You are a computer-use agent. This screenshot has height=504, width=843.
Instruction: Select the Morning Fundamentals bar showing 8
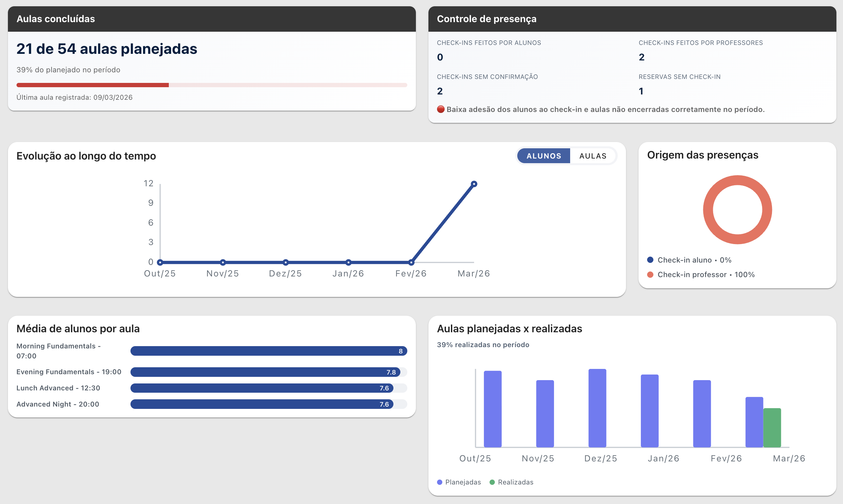[268, 351]
